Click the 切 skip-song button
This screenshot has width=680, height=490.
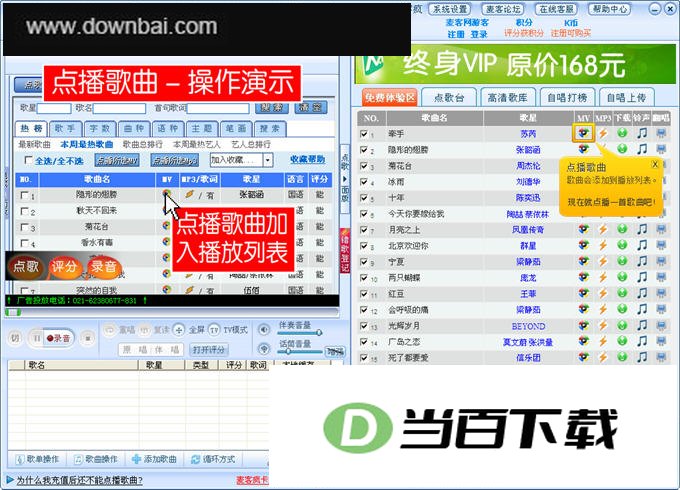pyautogui.click(x=15, y=338)
